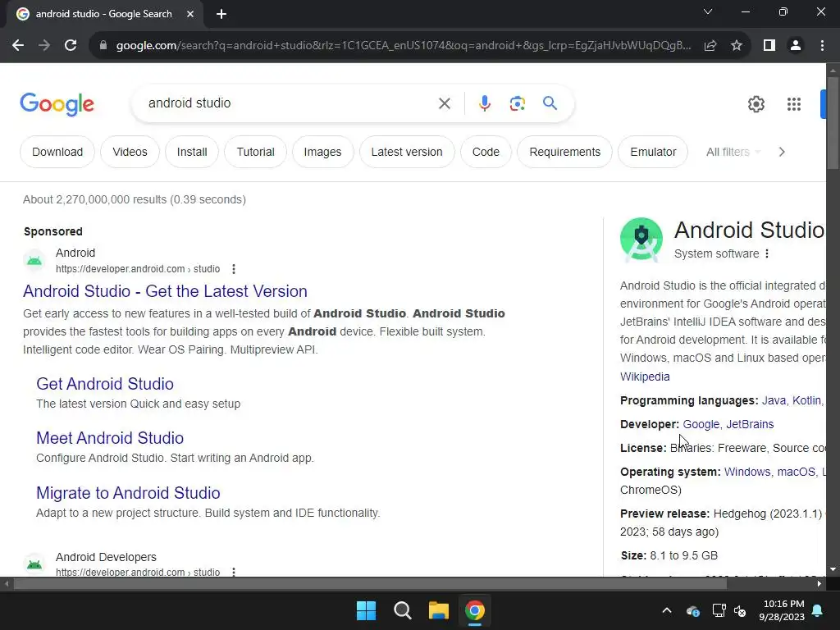Open Android Developers result options menu

tap(234, 572)
